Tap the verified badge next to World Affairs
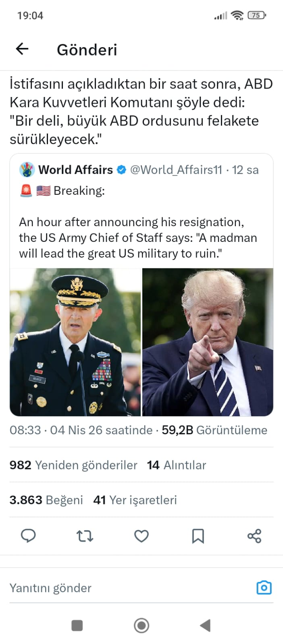 [x=121, y=170]
